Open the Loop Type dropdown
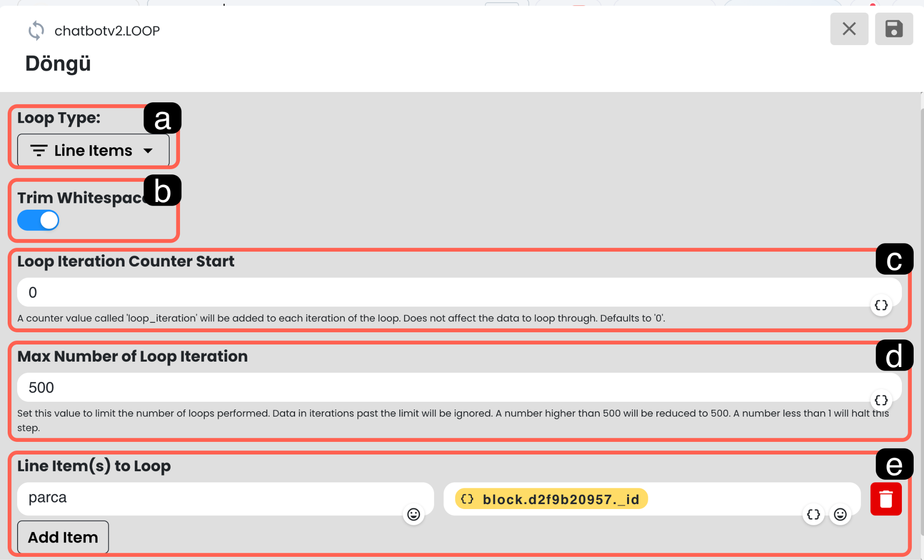 tap(93, 150)
